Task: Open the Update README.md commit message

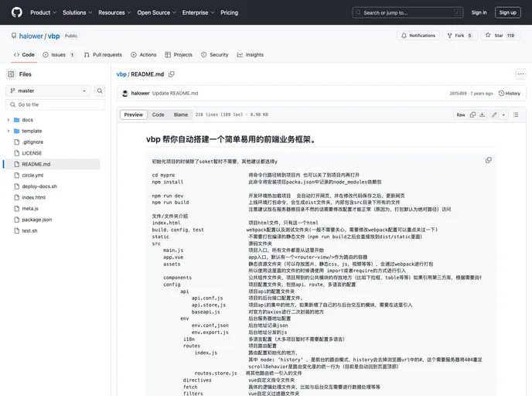Action: click(x=175, y=94)
